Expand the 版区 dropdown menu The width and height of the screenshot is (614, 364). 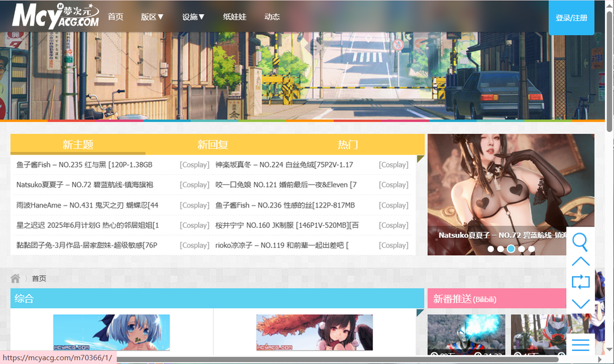[x=152, y=17]
